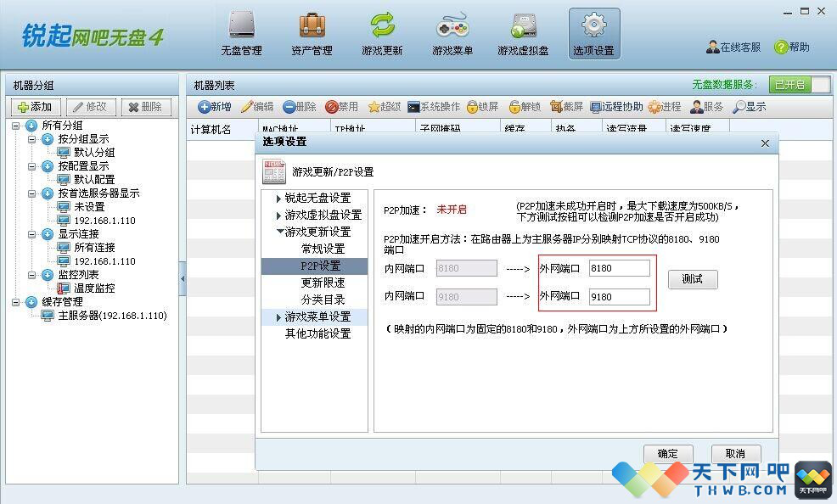Select 默认配置 in the group tree
This screenshot has height=504, width=837.
point(94,180)
